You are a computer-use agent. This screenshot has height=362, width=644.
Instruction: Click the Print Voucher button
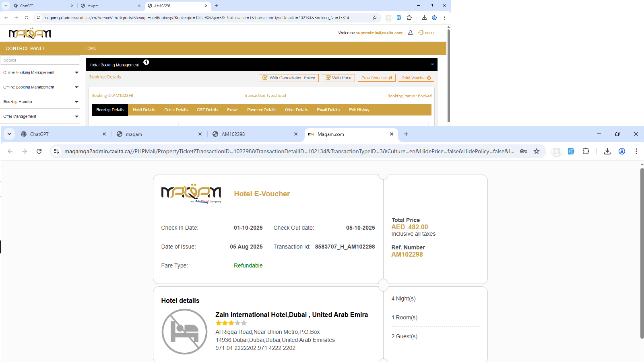click(x=416, y=78)
